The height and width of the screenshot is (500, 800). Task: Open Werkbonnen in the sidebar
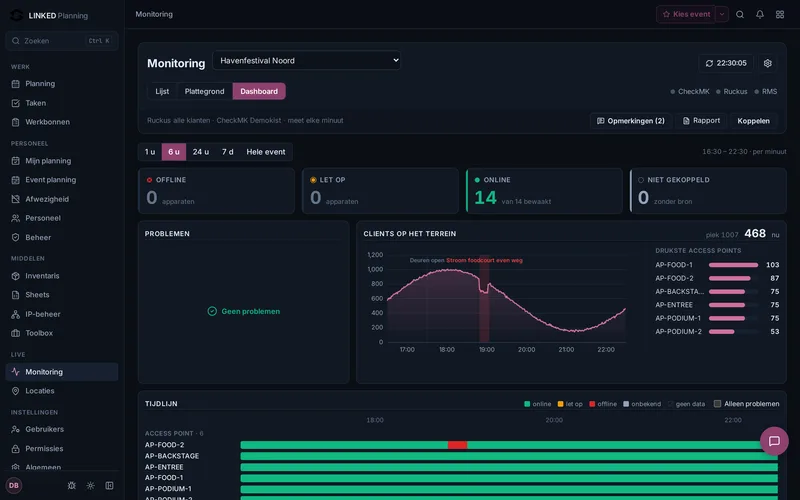click(x=62, y=122)
